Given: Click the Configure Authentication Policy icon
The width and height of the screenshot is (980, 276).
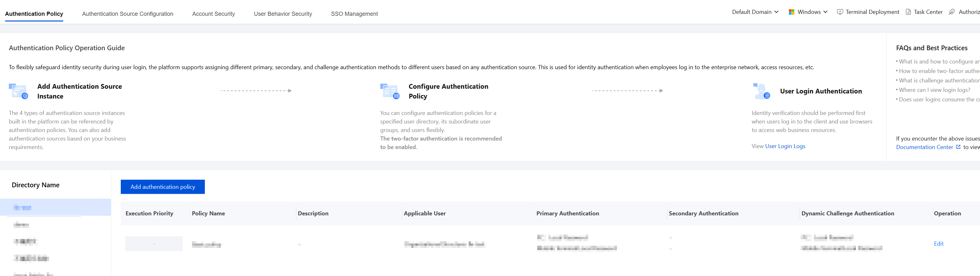Looking at the screenshot, I should tap(389, 91).
